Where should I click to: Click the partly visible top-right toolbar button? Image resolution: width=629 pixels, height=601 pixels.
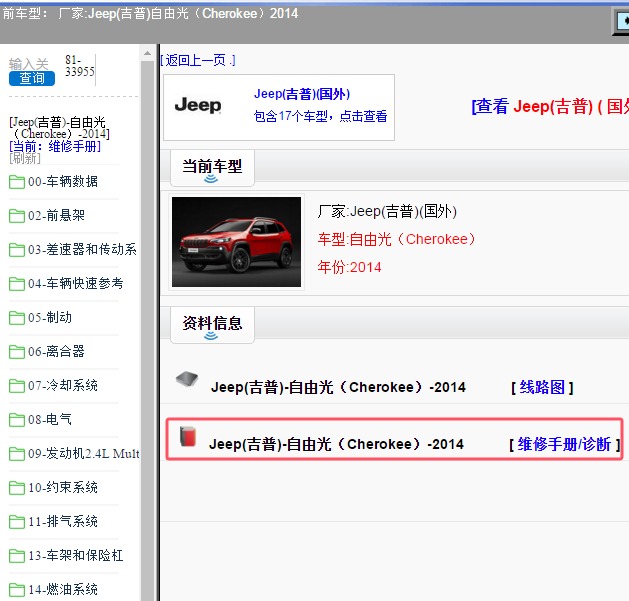(x=621, y=22)
